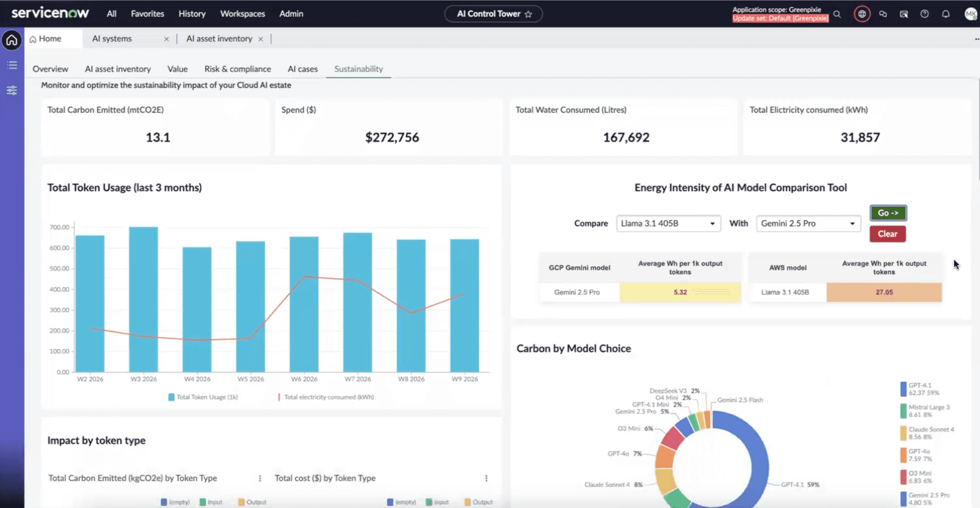Click the Spend value $272,756
The width and height of the screenshot is (980, 508).
tap(392, 138)
